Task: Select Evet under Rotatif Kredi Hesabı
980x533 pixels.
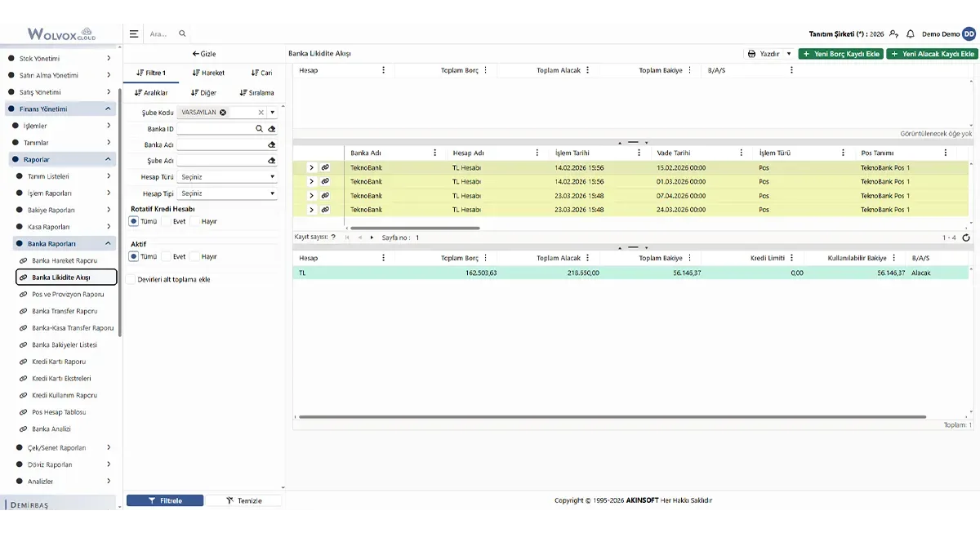Action: click(x=166, y=221)
